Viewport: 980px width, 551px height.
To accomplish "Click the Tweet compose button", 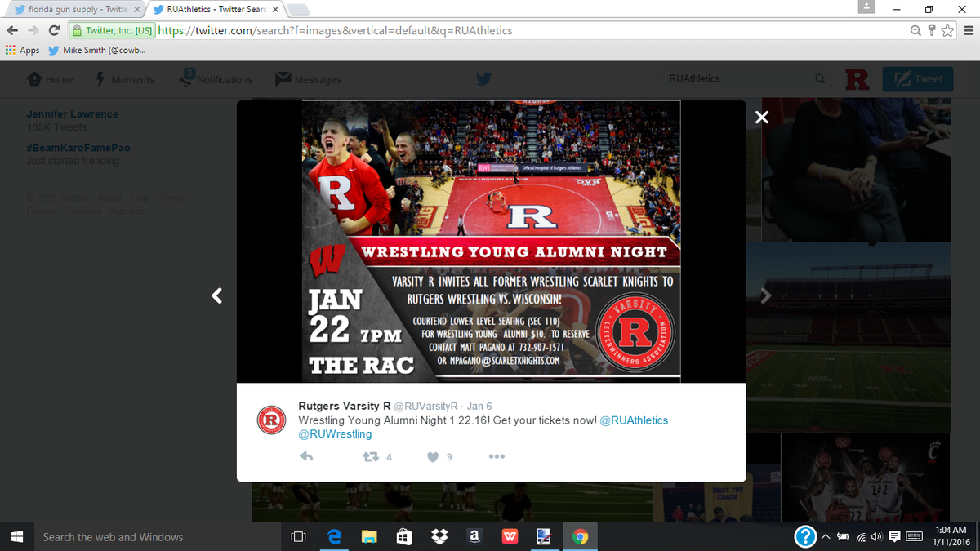I will coord(918,79).
